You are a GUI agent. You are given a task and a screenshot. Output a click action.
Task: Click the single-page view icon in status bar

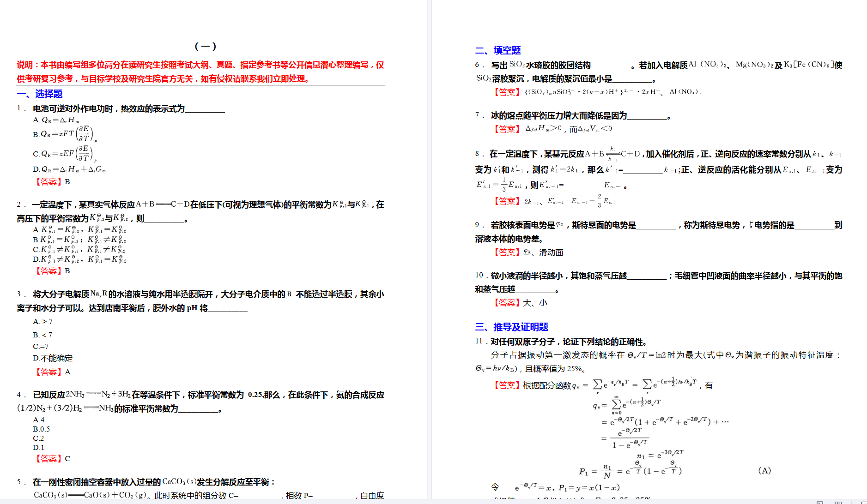tap(820, 502)
